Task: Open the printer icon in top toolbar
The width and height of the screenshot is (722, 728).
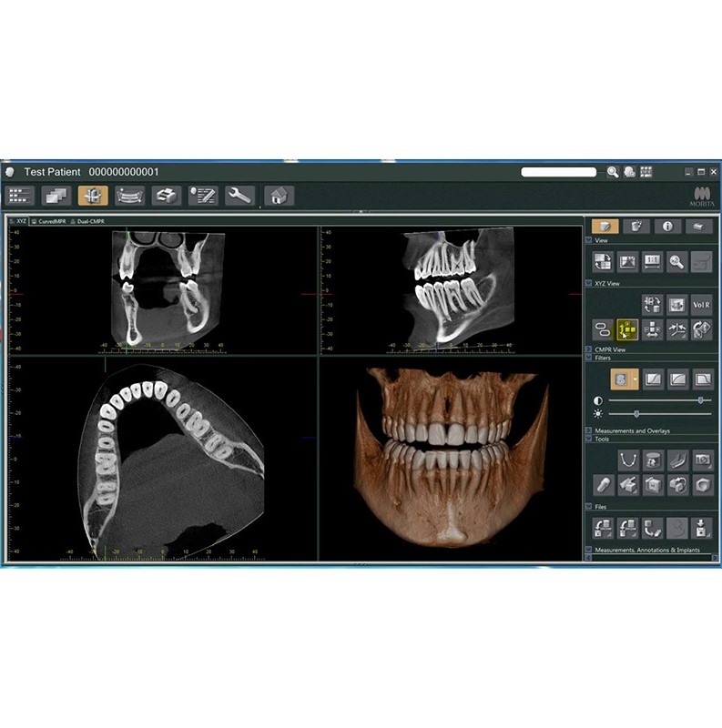Action: click(x=166, y=195)
